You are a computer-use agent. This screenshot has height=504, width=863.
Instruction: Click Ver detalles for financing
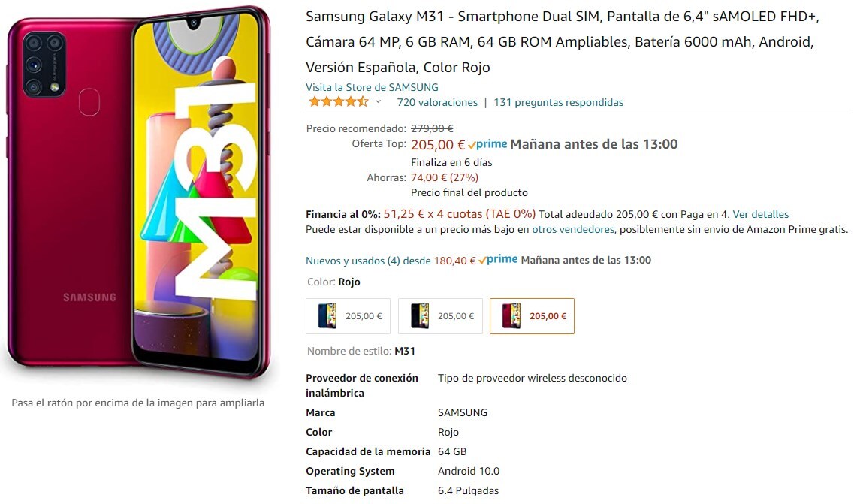click(761, 214)
